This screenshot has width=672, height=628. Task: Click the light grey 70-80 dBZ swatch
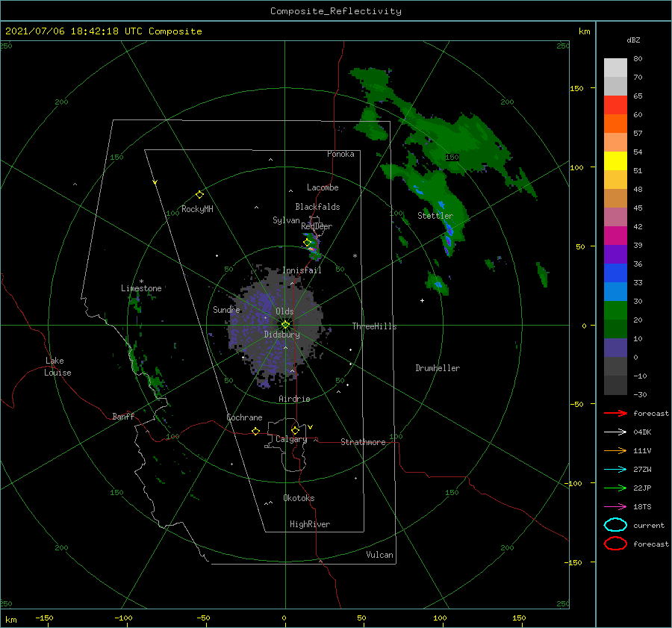coord(615,67)
